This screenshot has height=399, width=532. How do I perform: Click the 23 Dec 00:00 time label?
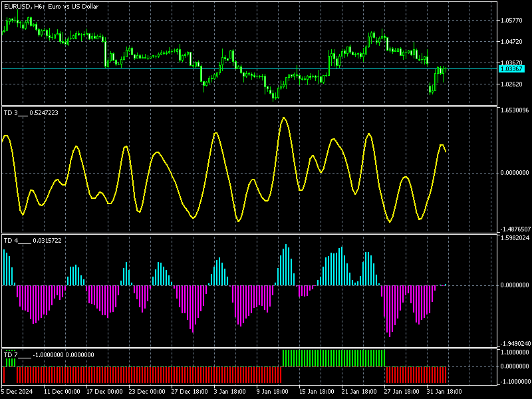pyautogui.click(x=147, y=392)
